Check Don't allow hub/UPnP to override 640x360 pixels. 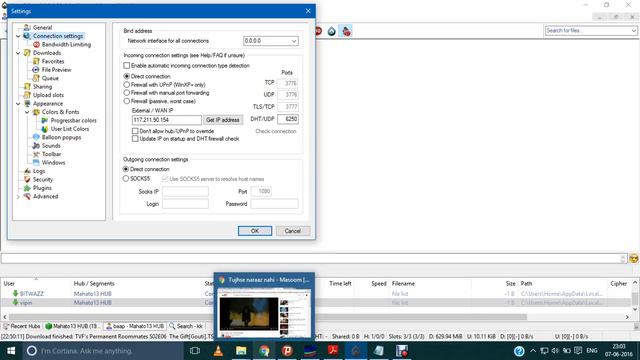tap(135, 131)
